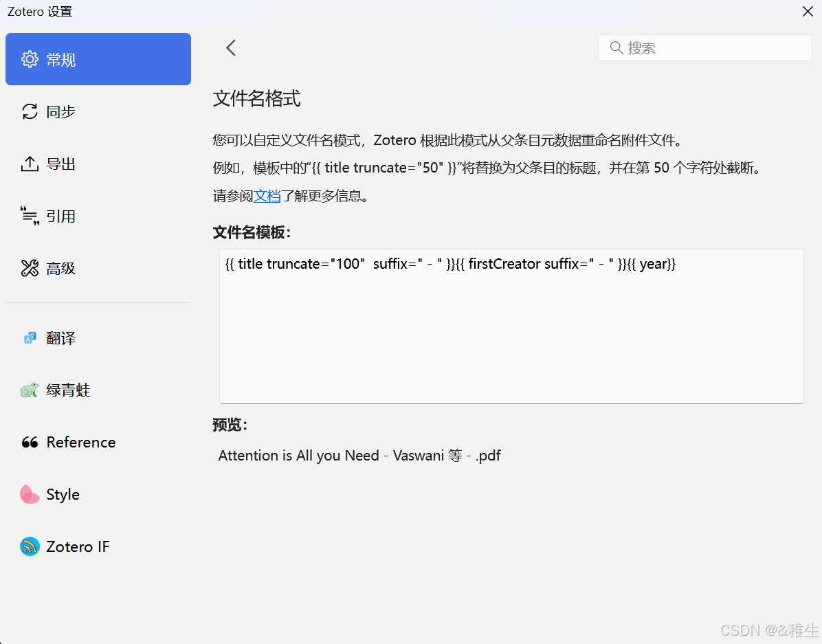Click the pink petal Style icon
This screenshot has width=822, height=644.
pos(30,494)
